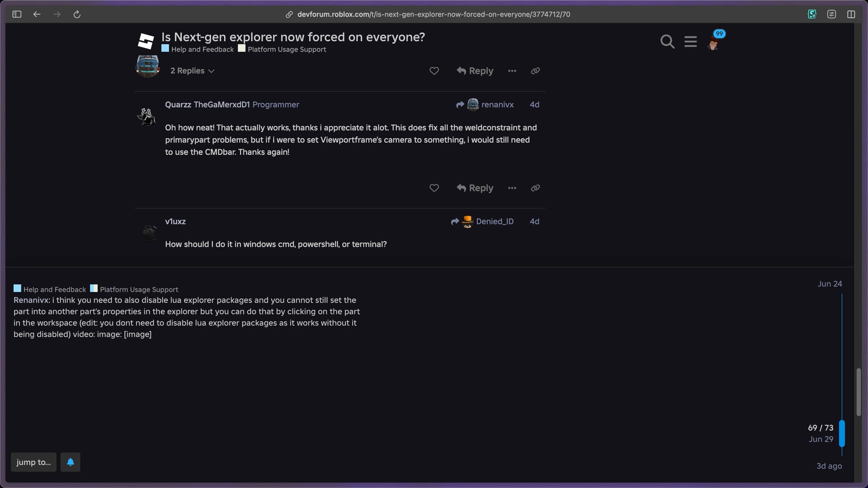
Task: Toggle the browser sidebar panel icon
Action: coord(17,14)
